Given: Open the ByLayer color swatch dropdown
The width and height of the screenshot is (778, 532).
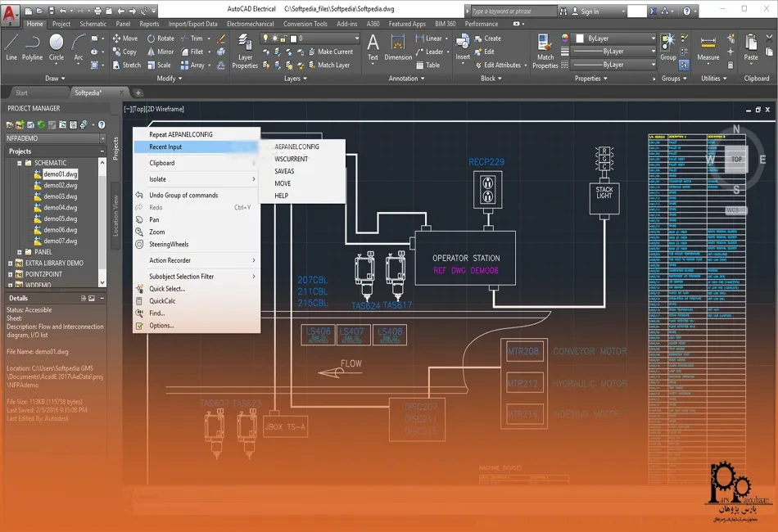Looking at the screenshot, I should tap(654, 38).
